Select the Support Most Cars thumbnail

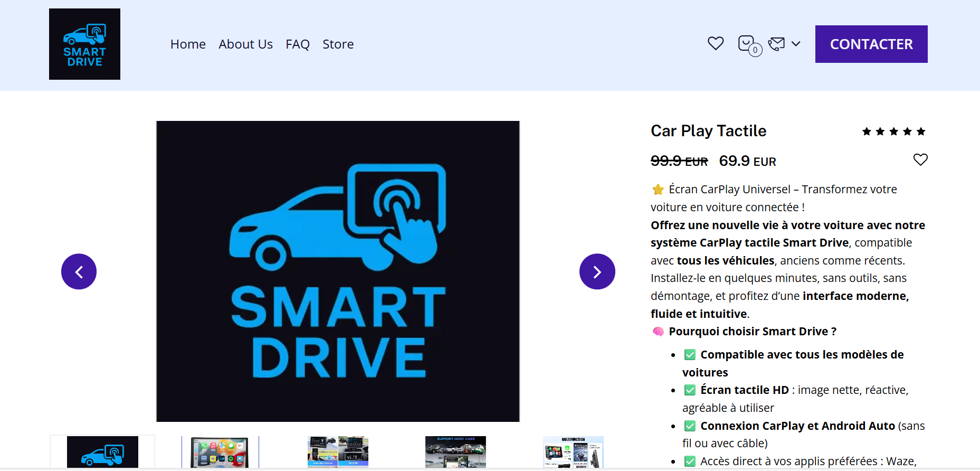click(455, 452)
